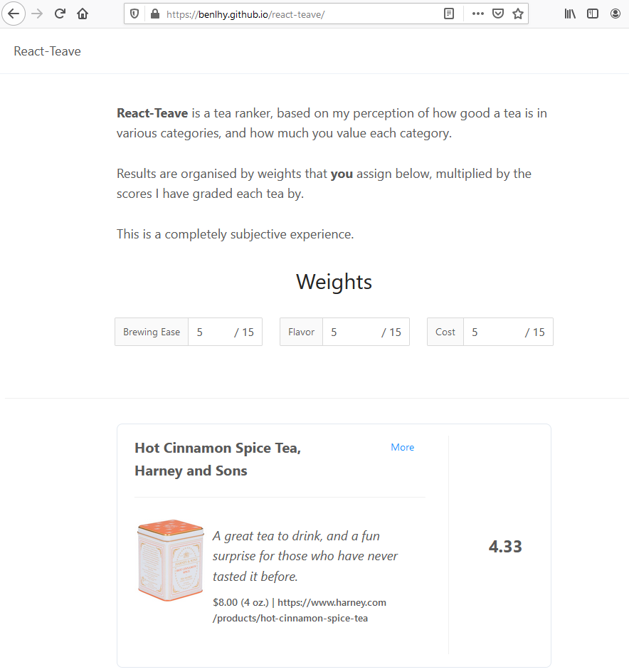
Task: Click the React-Teave site header
Action: tap(47, 51)
